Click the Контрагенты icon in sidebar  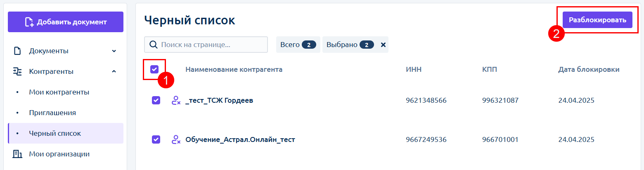click(x=17, y=71)
